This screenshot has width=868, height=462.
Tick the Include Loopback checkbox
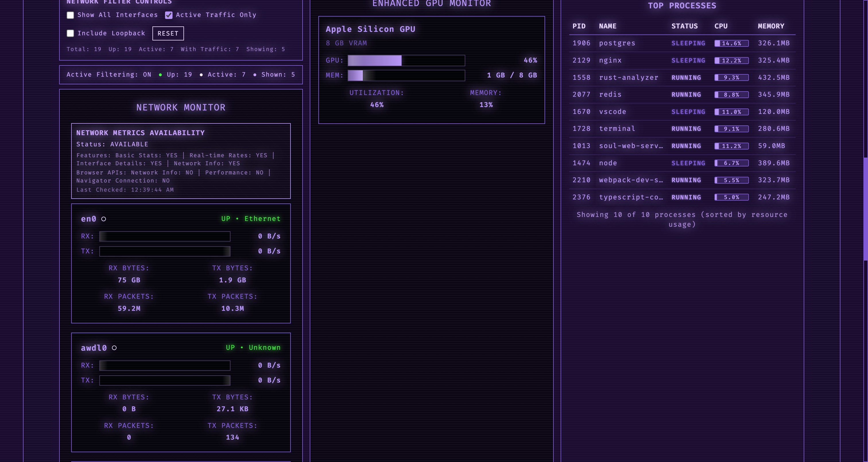click(70, 33)
